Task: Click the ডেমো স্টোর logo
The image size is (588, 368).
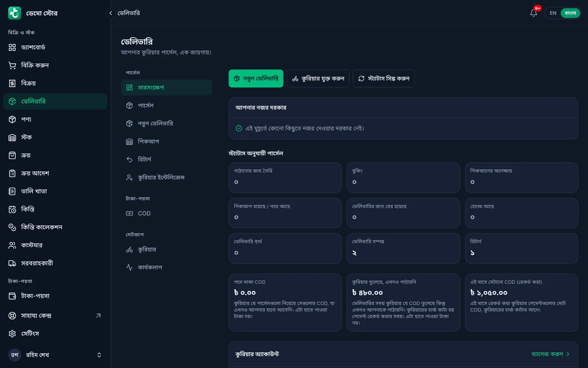Action: [x=15, y=13]
